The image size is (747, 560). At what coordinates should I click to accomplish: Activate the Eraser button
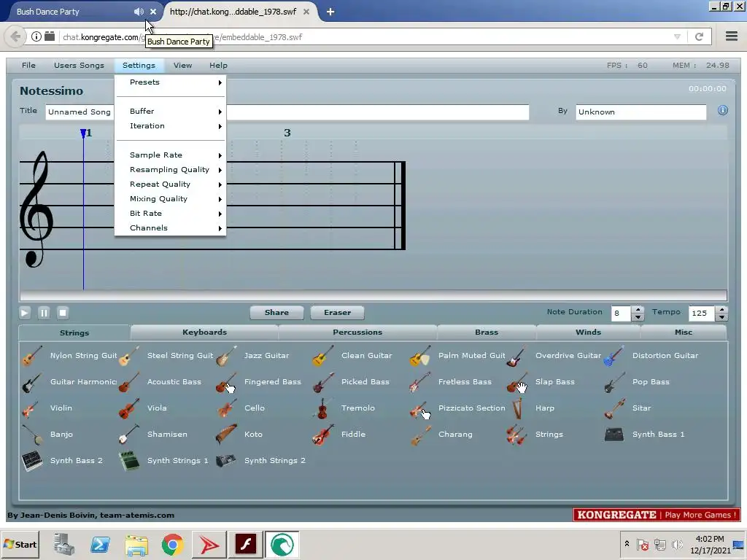tap(337, 313)
